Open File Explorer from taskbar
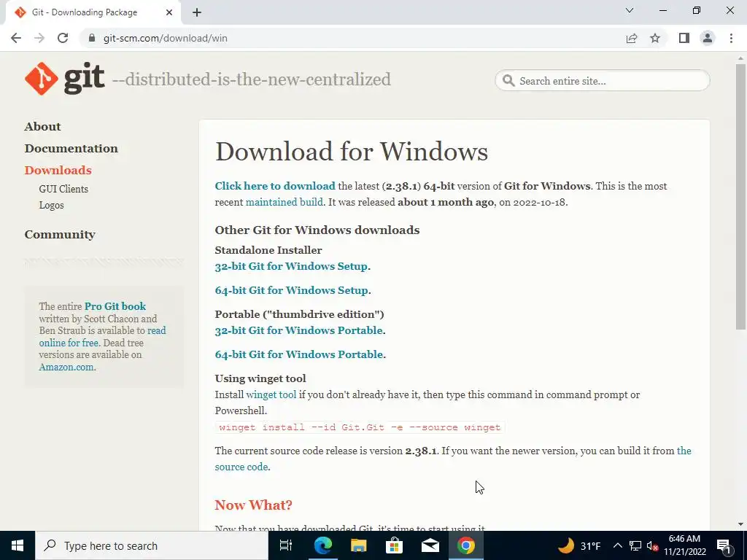Viewport: 747px width, 560px height. (x=358, y=545)
